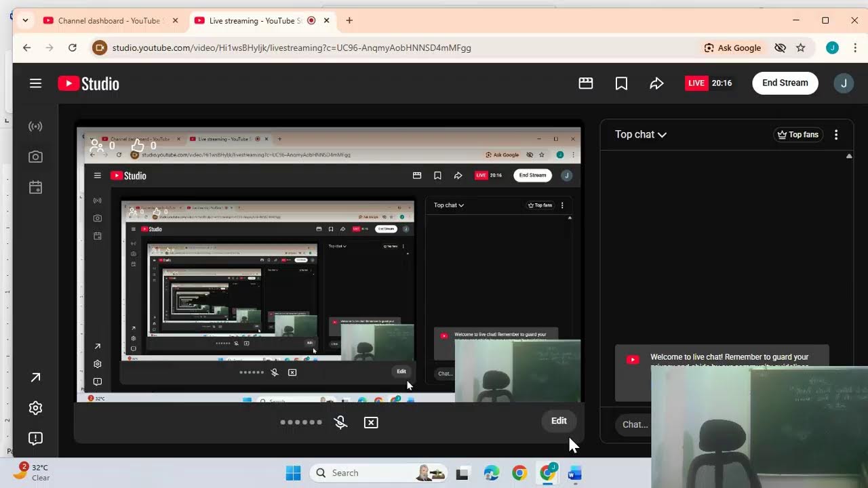Switch to the Channel dashboard tab

109,20
